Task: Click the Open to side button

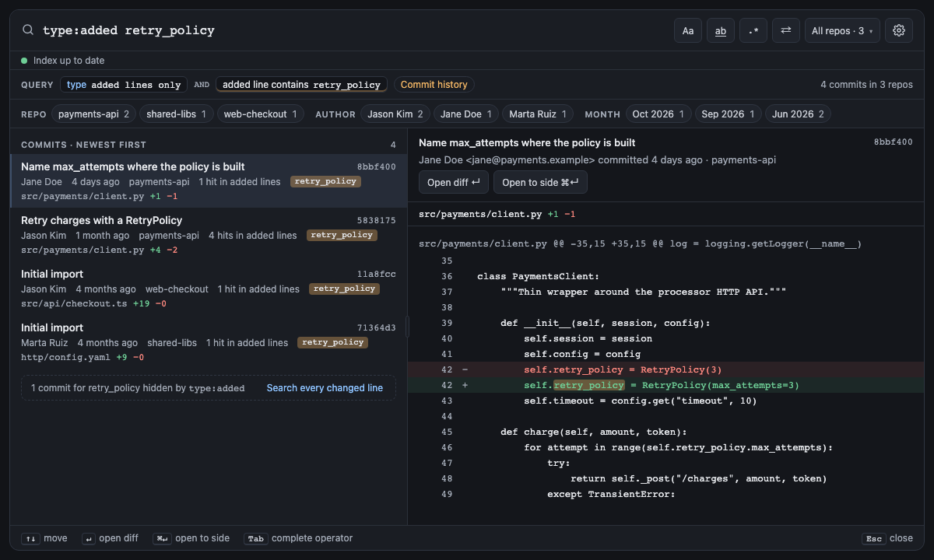Action: pos(540,182)
